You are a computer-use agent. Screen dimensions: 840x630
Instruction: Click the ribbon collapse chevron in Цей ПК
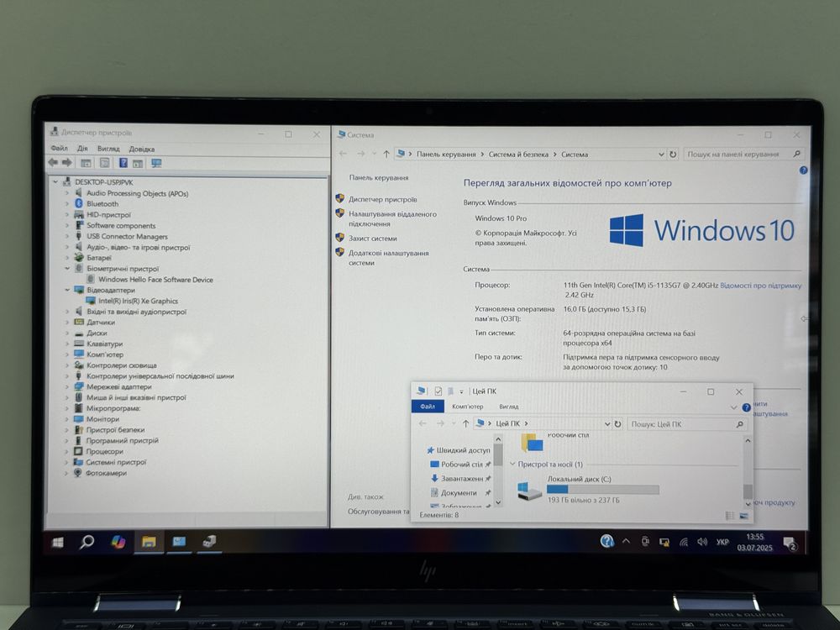coord(733,407)
